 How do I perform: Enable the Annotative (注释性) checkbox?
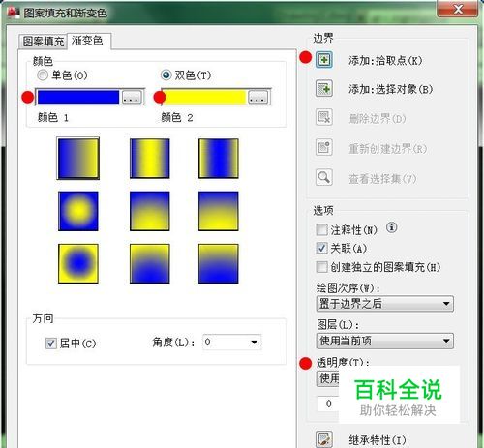(x=321, y=230)
